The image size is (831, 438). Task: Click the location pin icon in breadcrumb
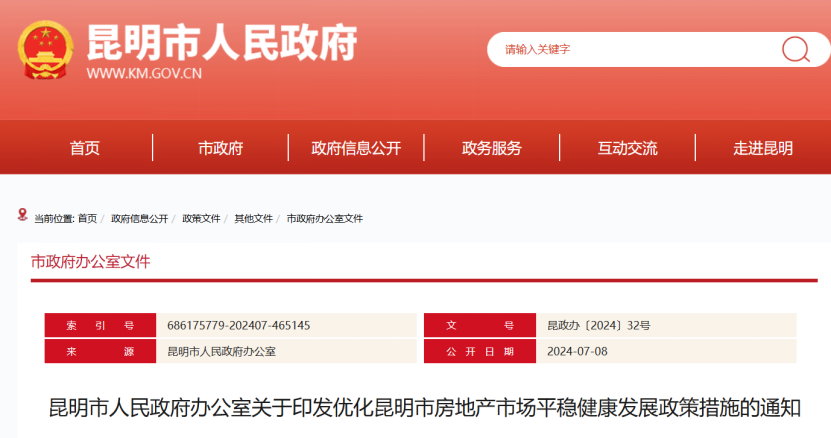[23, 215]
